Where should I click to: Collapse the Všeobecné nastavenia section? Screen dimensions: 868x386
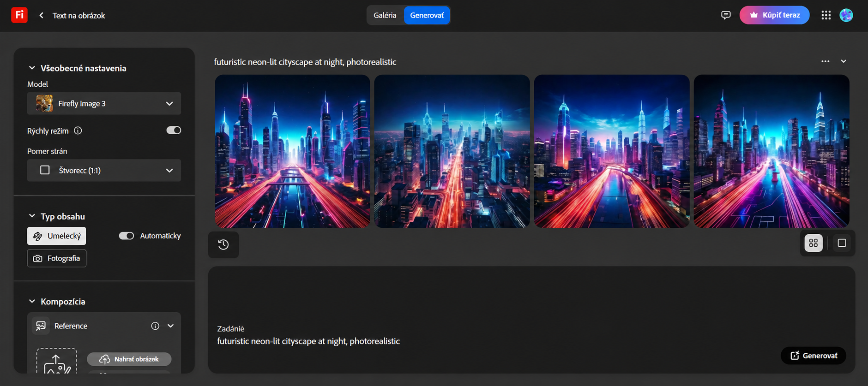(x=32, y=68)
